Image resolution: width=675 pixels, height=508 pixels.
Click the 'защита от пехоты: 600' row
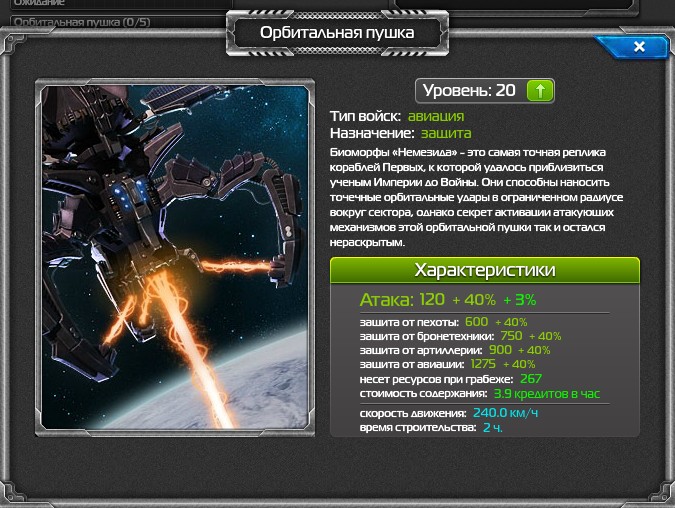(443, 322)
